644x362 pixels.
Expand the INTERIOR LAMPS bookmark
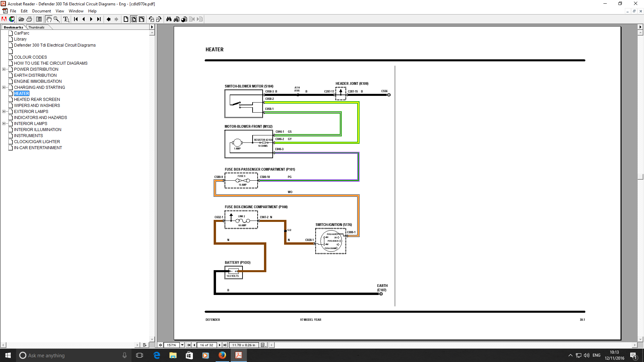[x=4, y=124]
